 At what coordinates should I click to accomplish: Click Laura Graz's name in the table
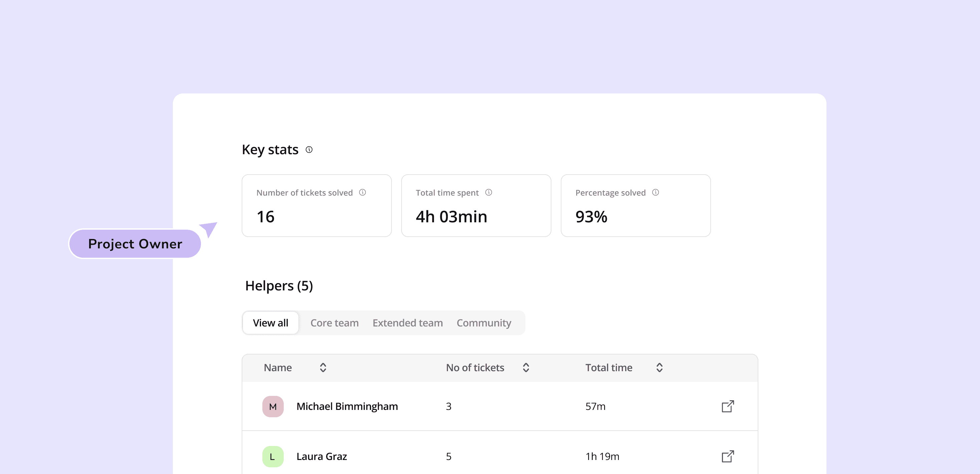pos(321,456)
